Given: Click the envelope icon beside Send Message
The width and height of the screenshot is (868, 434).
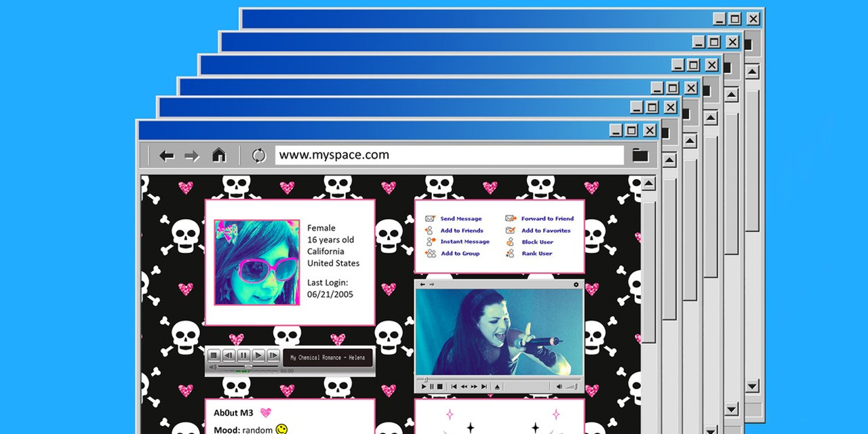Looking at the screenshot, I should (430, 219).
